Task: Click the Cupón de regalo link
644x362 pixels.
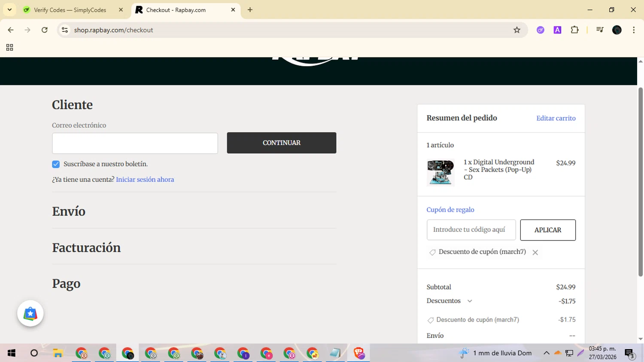Action: pos(450,210)
